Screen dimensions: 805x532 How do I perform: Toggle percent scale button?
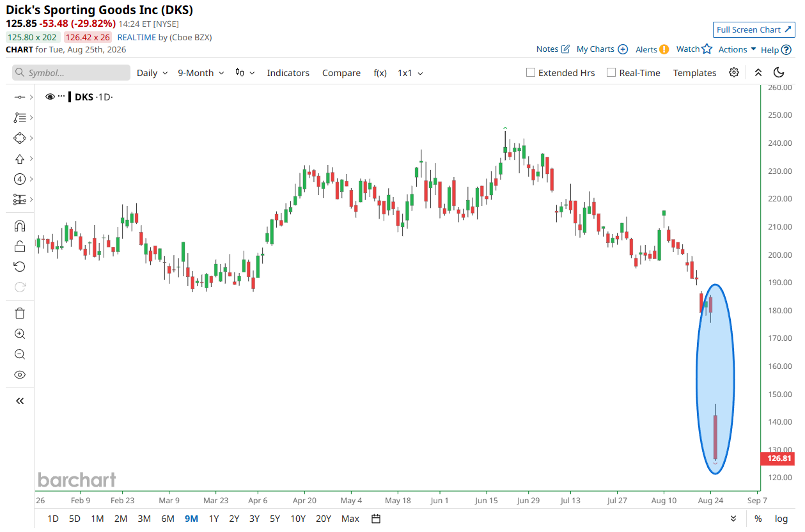click(x=758, y=519)
